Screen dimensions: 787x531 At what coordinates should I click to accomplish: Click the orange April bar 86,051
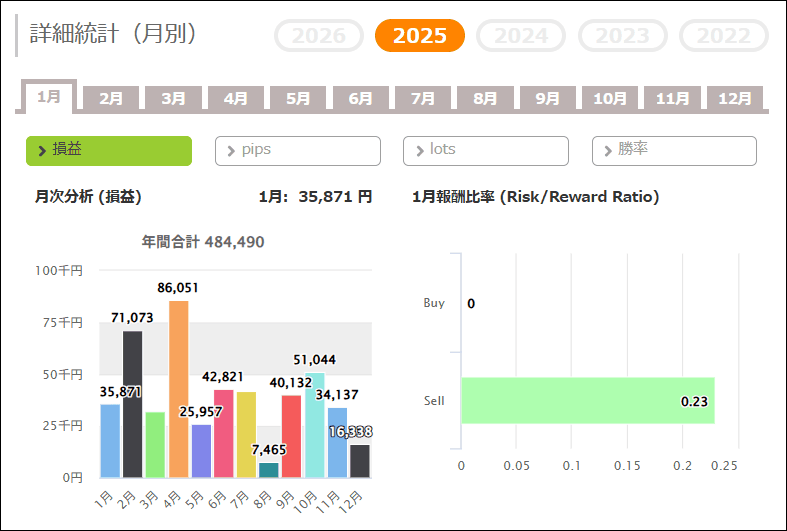[x=179, y=390]
